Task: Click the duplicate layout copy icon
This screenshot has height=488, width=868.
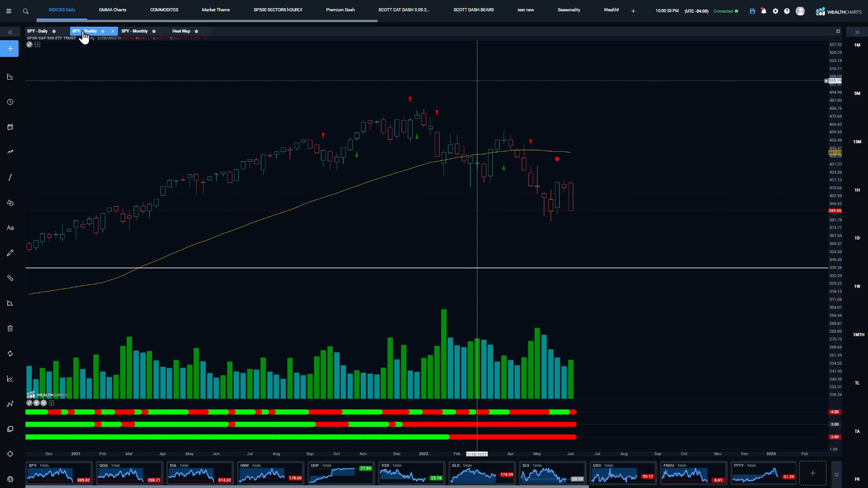Action: click(10, 429)
